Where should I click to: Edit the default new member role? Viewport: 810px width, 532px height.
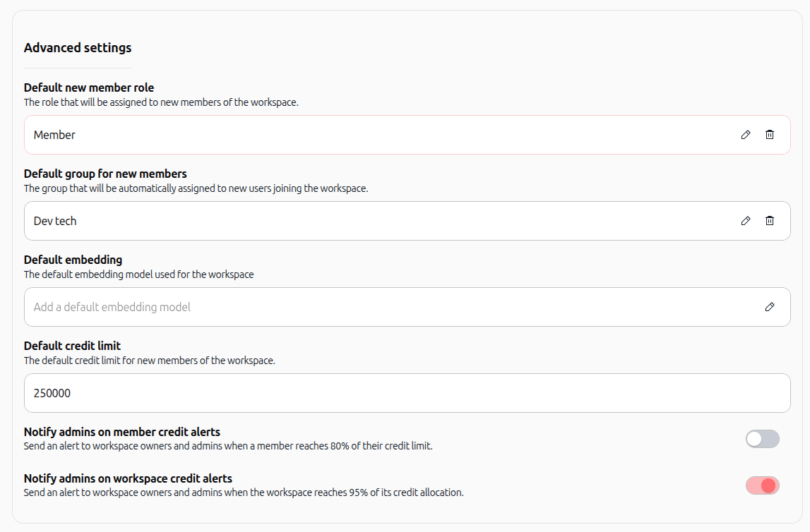point(746,135)
